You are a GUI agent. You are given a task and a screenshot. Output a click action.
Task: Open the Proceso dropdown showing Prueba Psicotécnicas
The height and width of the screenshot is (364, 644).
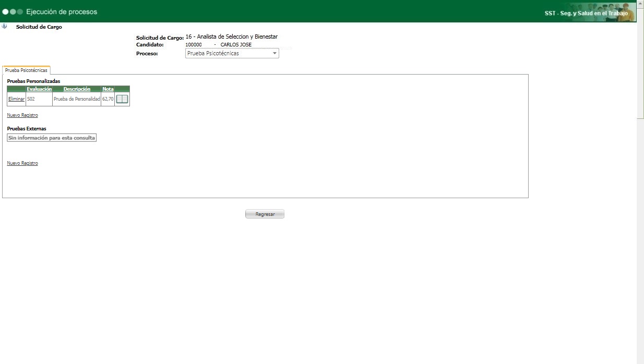[232, 53]
